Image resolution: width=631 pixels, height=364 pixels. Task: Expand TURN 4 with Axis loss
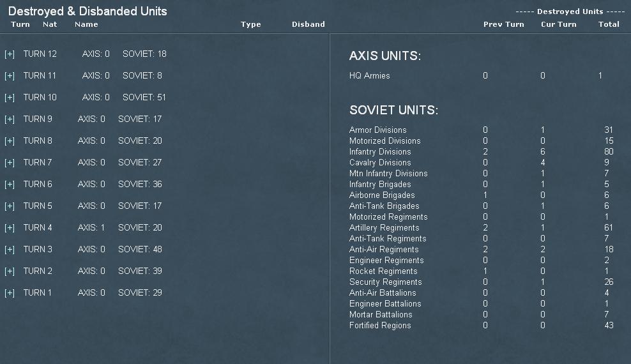click(10, 228)
